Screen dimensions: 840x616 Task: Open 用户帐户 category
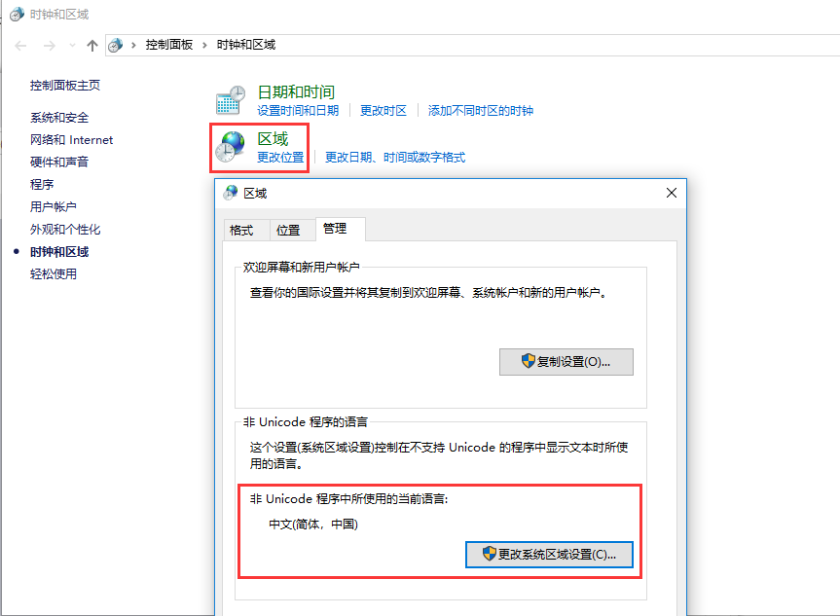click(53, 206)
